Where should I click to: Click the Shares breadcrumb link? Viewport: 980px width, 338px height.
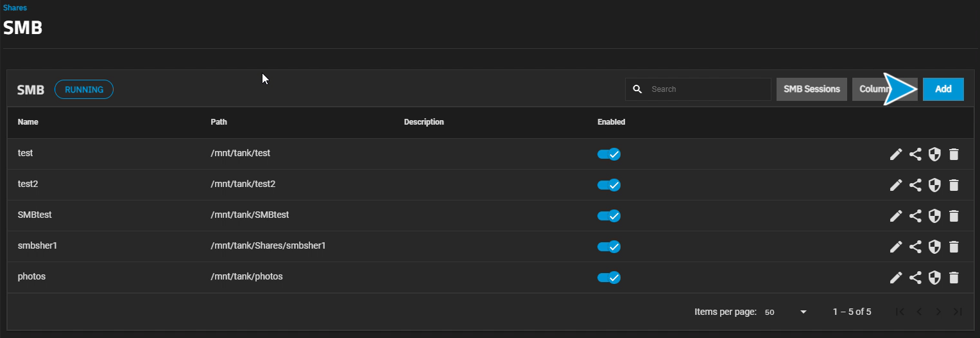pyautogui.click(x=15, y=8)
